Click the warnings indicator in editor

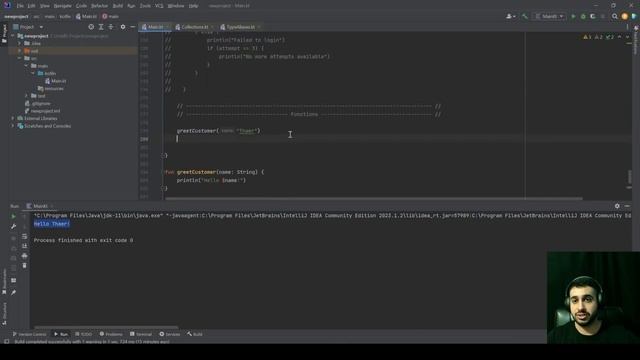coord(598,37)
